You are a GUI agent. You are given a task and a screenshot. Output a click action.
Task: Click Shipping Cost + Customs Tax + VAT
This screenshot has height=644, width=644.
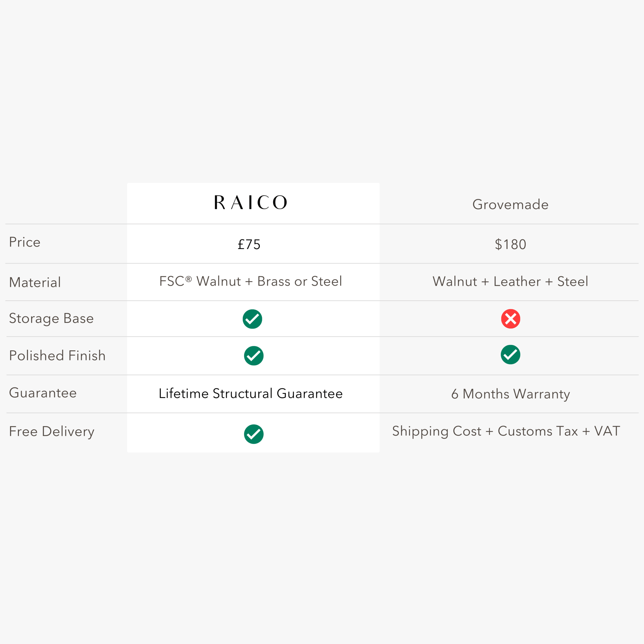click(x=506, y=431)
